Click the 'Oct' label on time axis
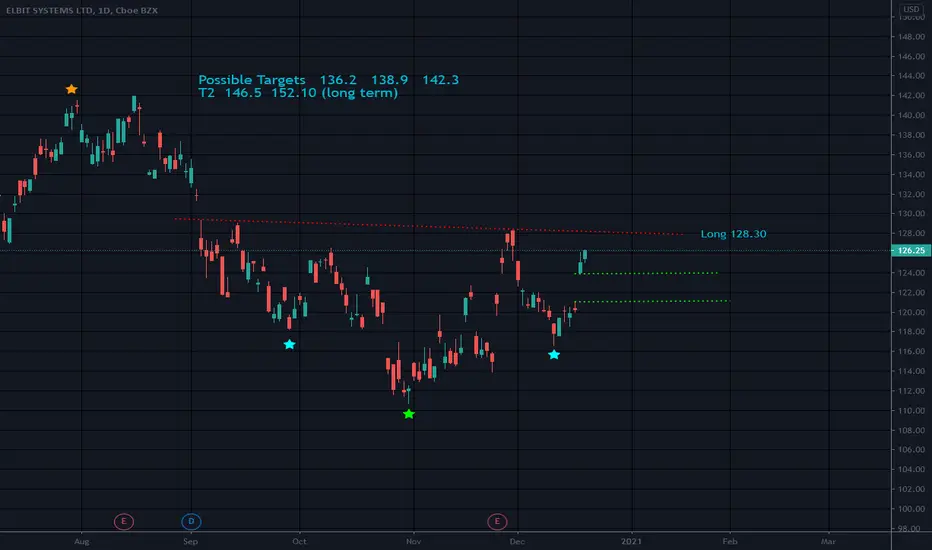The width and height of the screenshot is (932, 550). [299, 541]
